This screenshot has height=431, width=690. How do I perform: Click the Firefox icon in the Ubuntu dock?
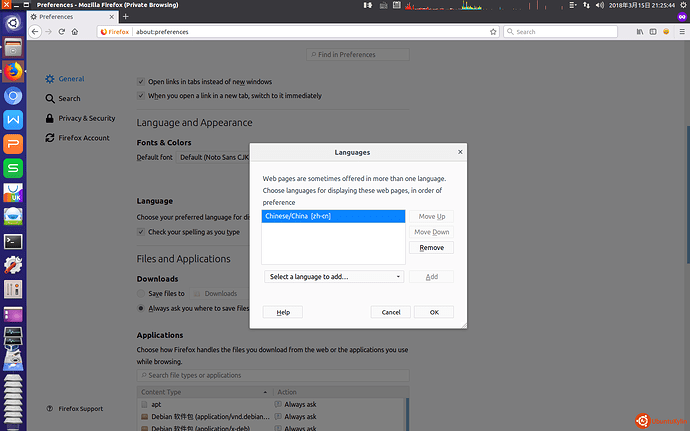coord(13,71)
